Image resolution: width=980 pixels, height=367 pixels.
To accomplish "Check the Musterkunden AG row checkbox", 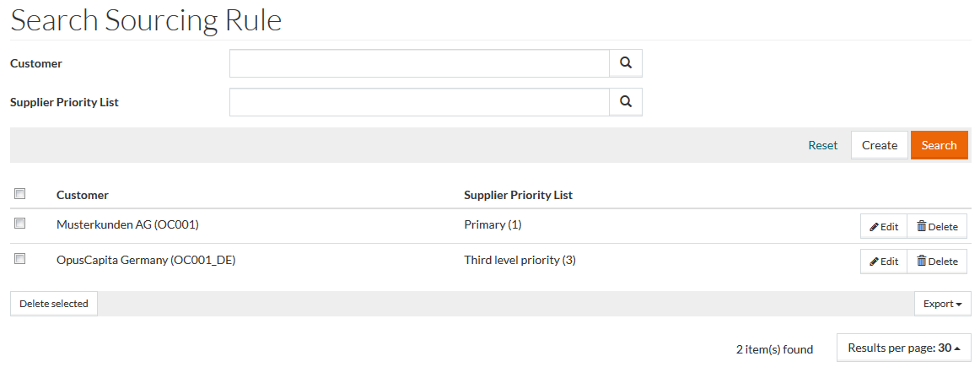I will [x=20, y=224].
